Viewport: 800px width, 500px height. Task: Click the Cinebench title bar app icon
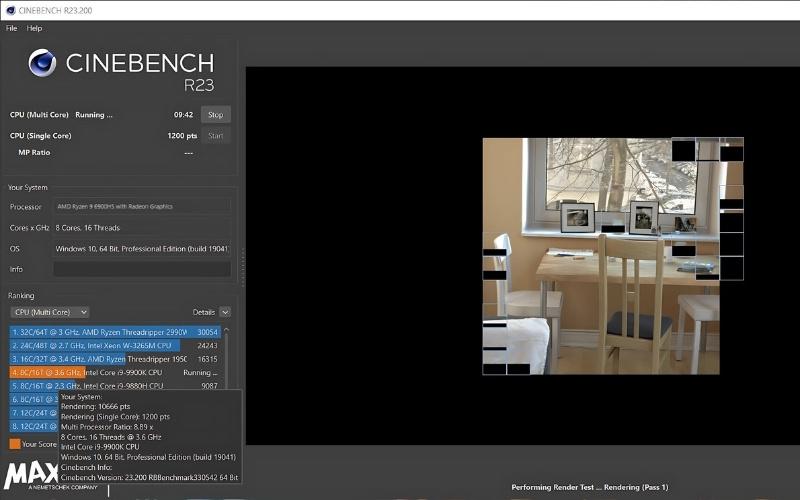click(x=10, y=10)
